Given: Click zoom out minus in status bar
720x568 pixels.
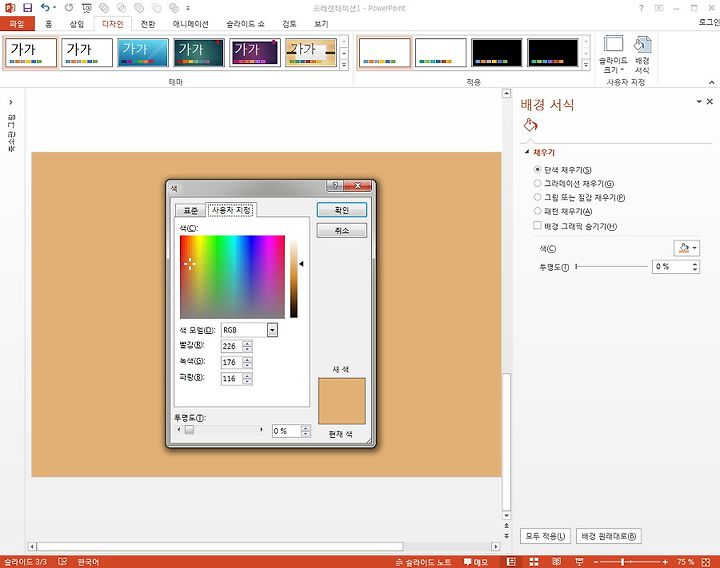Looking at the screenshot, I should coord(596,562).
